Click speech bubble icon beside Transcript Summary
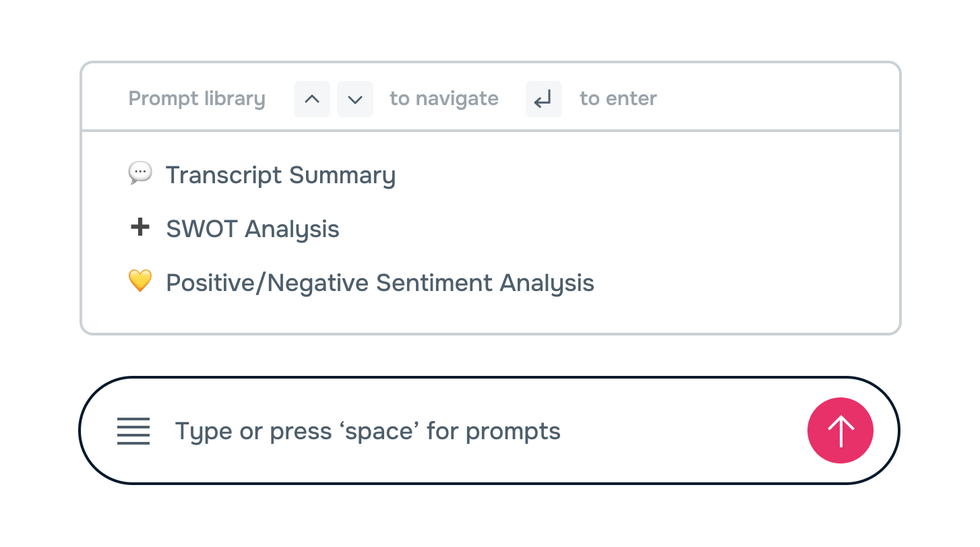The image size is (980, 547). pos(140,173)
